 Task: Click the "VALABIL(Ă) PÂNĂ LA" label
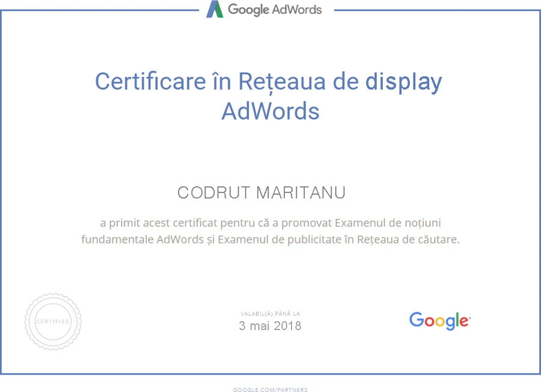[x=270, y=314]
